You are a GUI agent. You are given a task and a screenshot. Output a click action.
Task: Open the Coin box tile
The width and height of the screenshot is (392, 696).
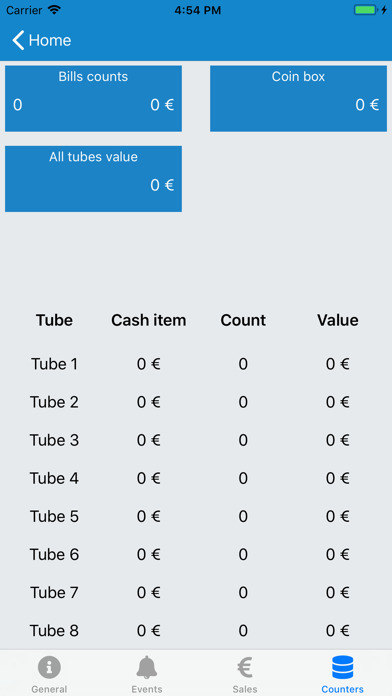pyautogui.click(x=298, y=99)
